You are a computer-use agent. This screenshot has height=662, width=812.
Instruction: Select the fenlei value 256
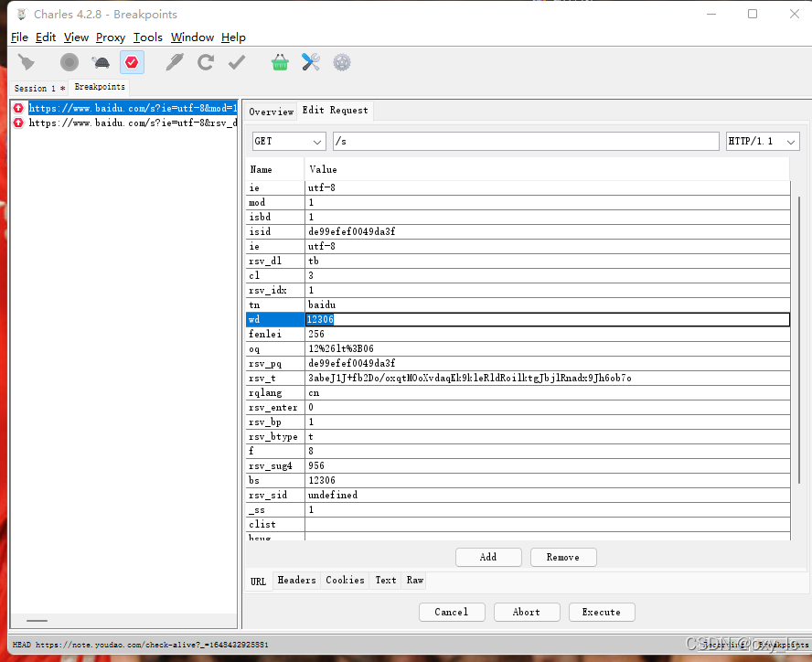coord(548,334)
